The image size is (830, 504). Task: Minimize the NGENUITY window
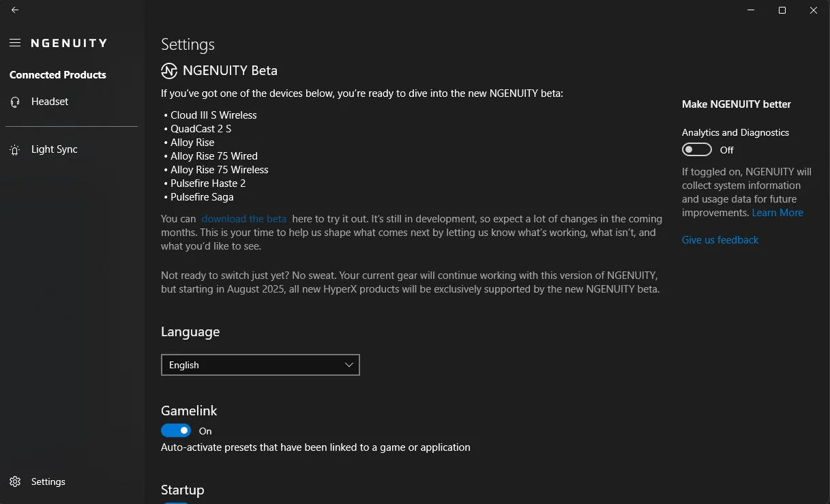coord(751,10)
